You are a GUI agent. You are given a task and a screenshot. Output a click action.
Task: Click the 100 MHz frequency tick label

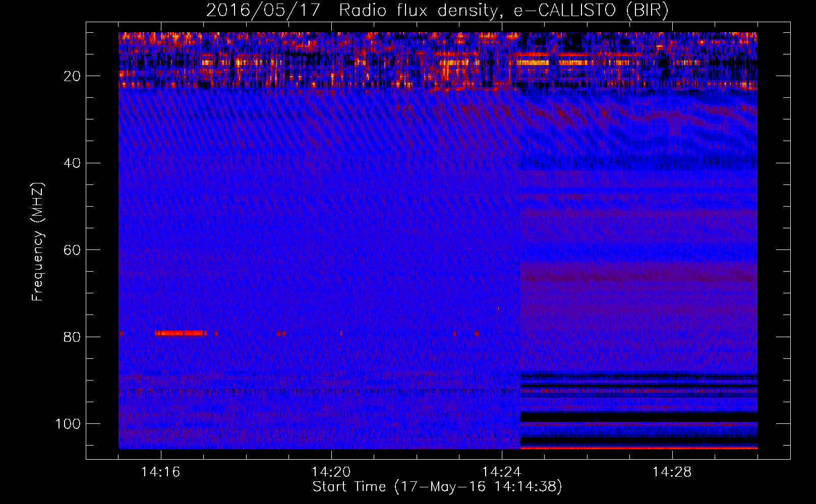(x=68, y=424)
